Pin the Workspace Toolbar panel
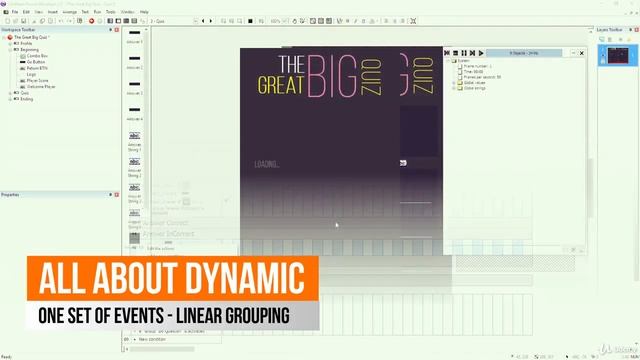This screenshot has height=360, width=640. click(x=110, y=30)
